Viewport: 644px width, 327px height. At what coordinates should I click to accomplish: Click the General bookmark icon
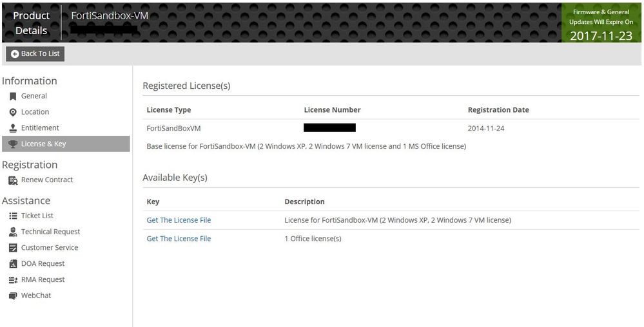pos(13,97)
